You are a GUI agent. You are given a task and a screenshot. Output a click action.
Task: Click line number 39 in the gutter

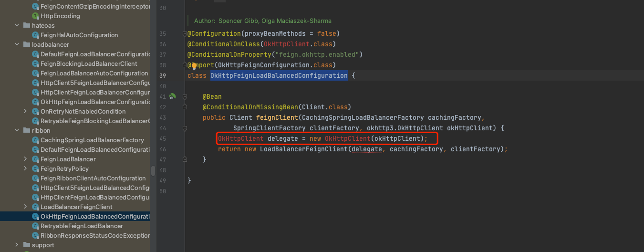[x=163, y=75]
